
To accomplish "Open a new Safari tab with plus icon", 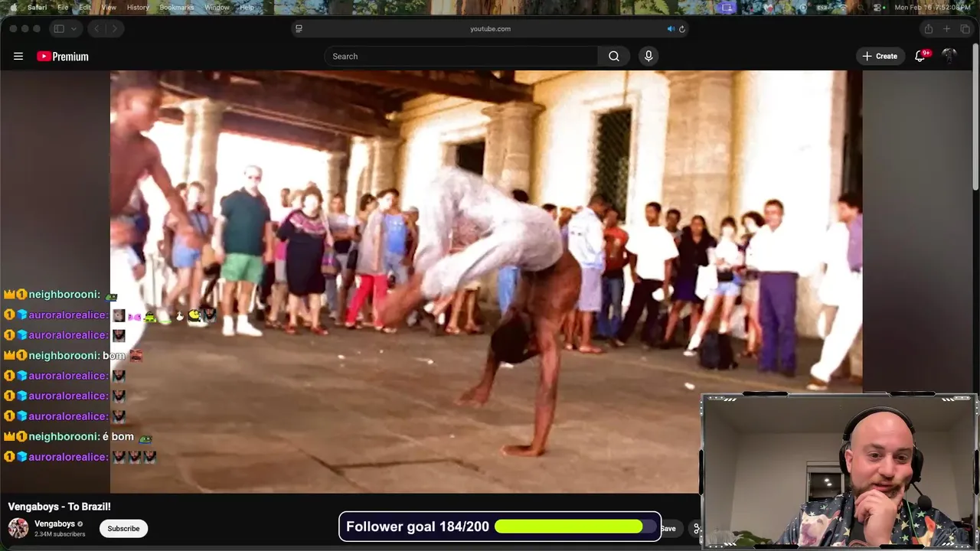I will [946, 28].
